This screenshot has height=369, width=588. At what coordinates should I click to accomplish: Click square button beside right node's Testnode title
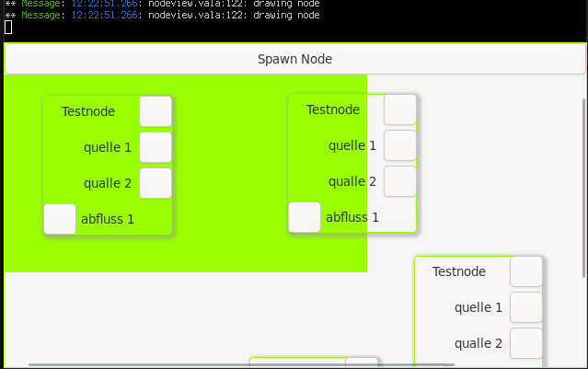point(526,271)
